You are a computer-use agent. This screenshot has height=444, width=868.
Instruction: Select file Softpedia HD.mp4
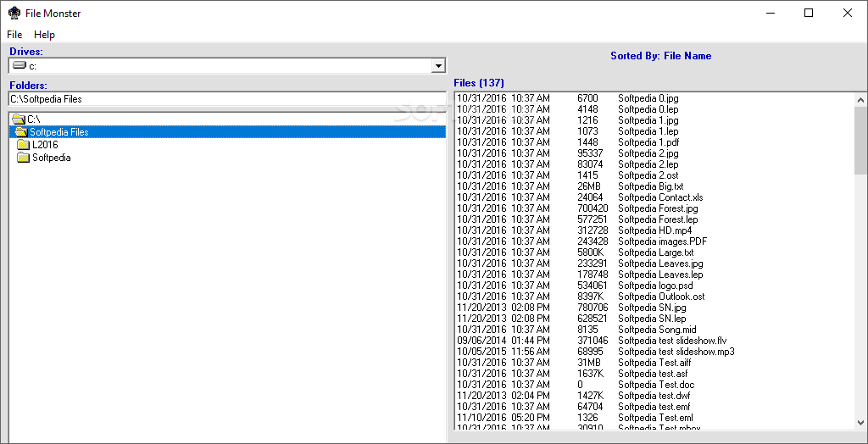click(x=655, y=230)
